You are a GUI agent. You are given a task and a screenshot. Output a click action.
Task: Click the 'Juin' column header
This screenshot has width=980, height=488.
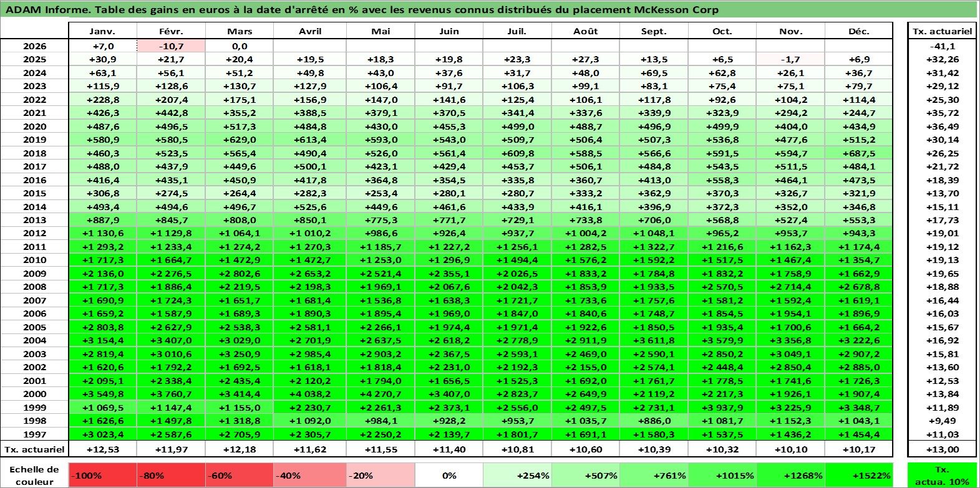tap(449, 31)
